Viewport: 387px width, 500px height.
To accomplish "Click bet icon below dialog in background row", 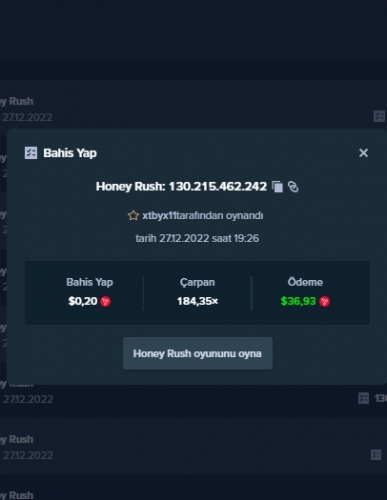I will coord(364,398).
